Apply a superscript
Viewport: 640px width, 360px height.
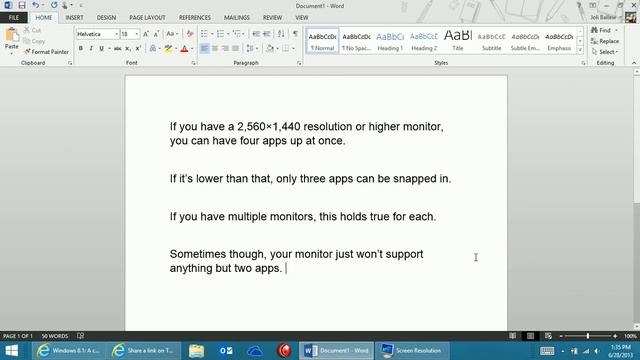138,49
